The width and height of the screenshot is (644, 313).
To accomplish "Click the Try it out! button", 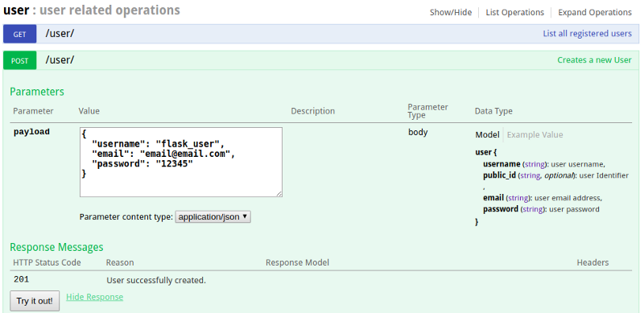I will [35, 301].
